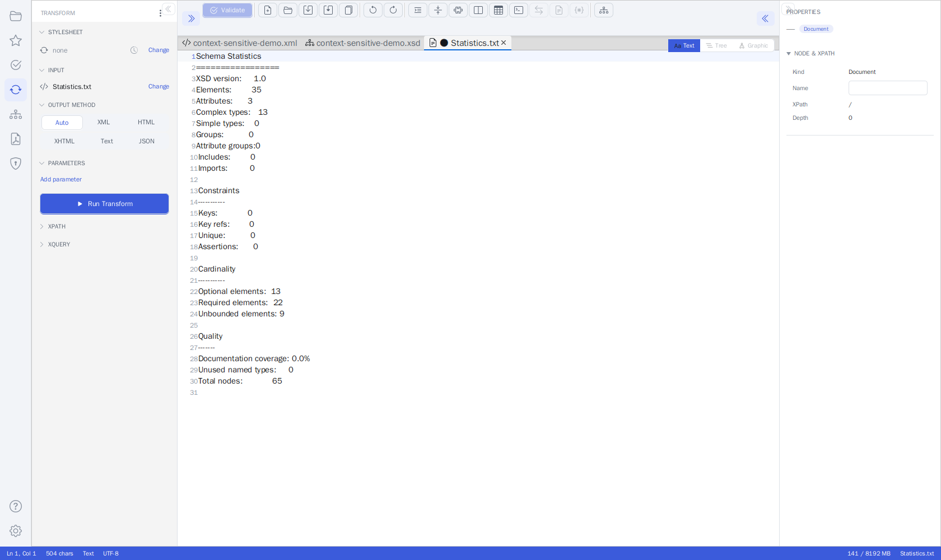Select the transform arrows sidebar icon
Viewport: 941px width, 560px height.
[x=16, y=90]
